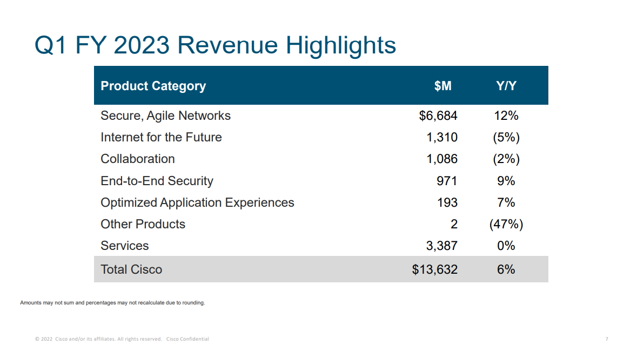644x359 pixels.
Task: Select the '193' revenue cell
Action: 447,202
